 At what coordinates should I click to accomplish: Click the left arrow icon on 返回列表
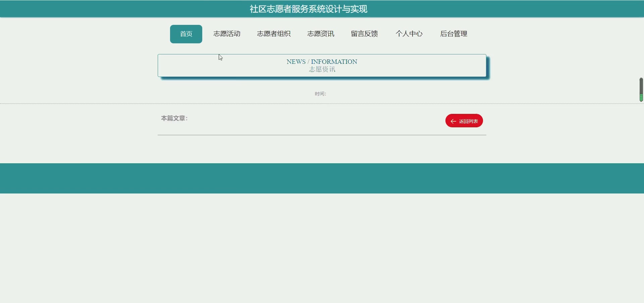click(x=453, y=121)
